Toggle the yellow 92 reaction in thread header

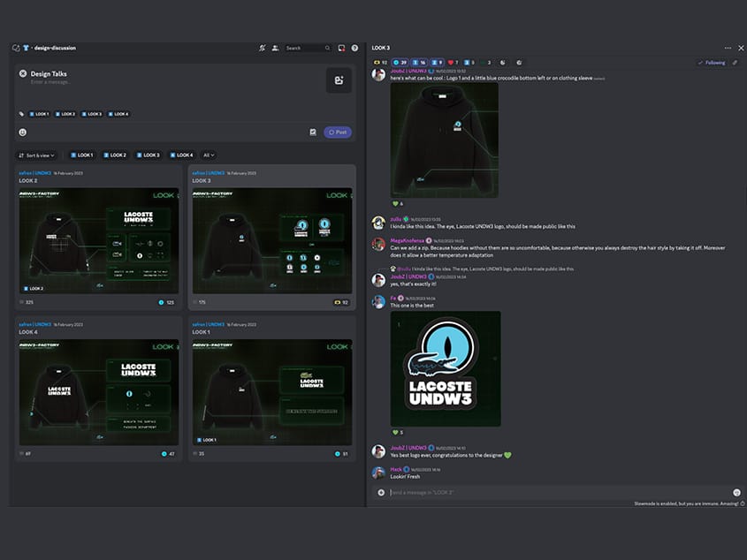(380, 63)
